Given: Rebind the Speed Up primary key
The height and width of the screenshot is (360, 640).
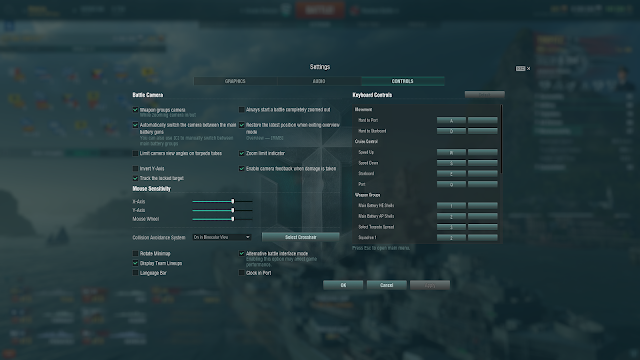Looking at the screenshot, I should tap(451, 152).
